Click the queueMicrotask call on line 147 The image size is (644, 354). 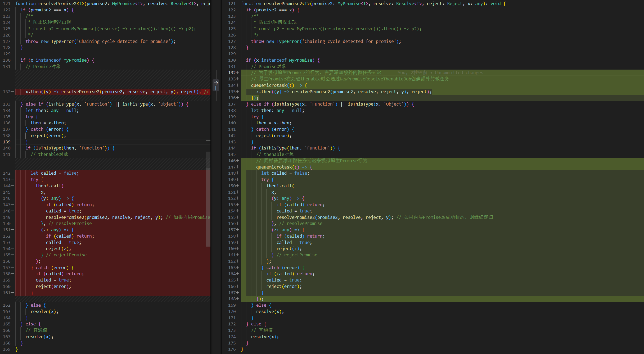(x=274, y=167)
